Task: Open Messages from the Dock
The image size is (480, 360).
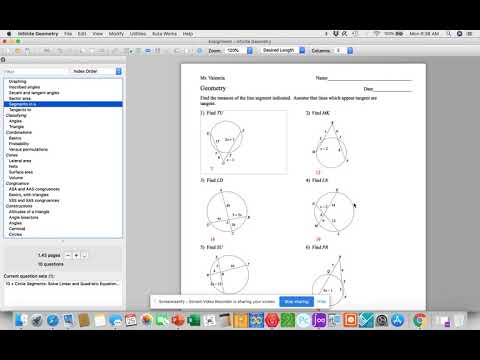Action: pos(115,320)
